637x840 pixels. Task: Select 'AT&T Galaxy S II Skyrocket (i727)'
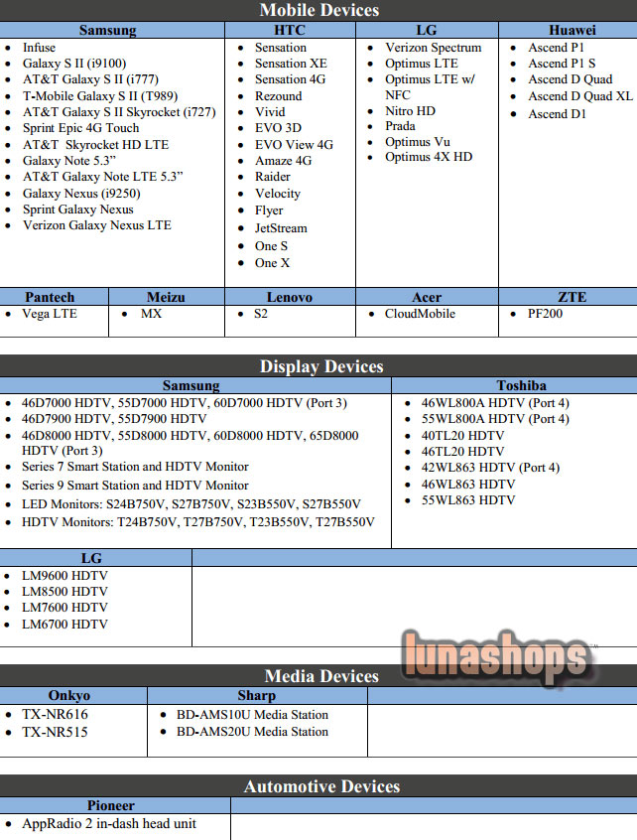coord(119,112)
